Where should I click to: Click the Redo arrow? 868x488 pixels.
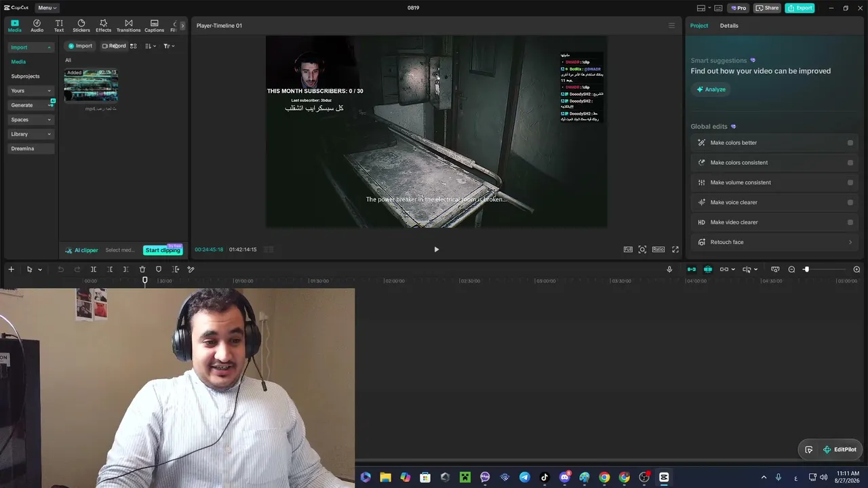pos(77,269)
